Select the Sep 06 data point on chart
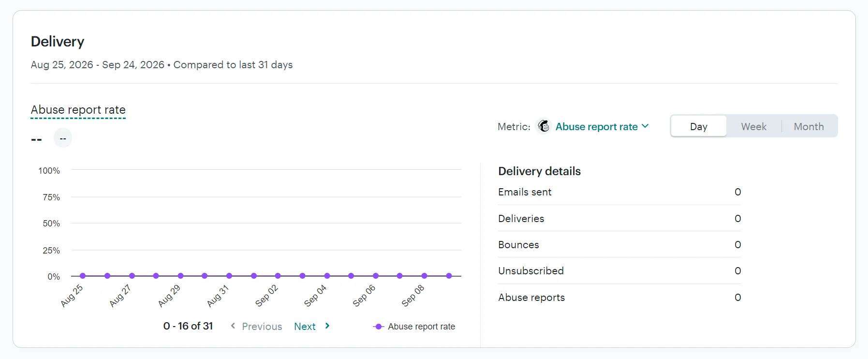 click(x=376, y=276)
